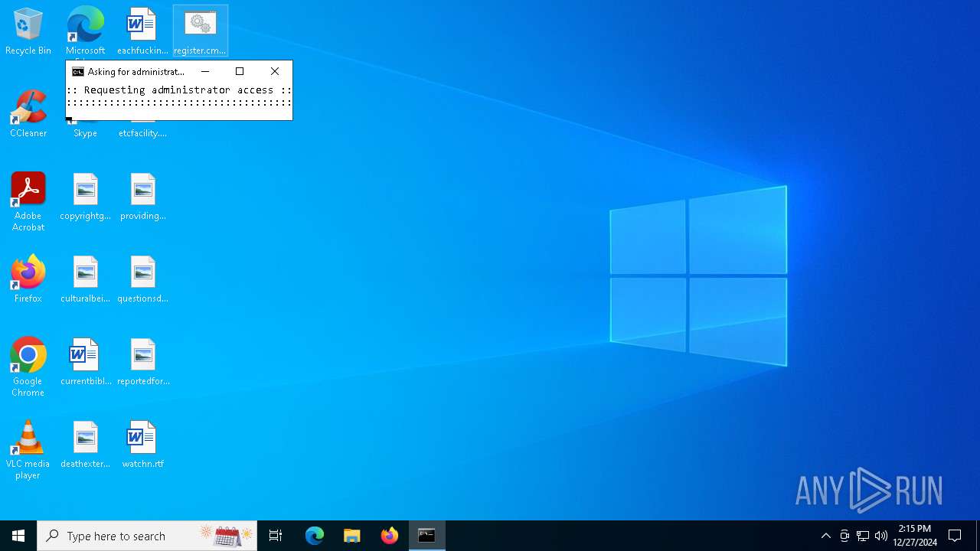Screen dimensions: 980x551
Task: Open the network status tray icon
Action: (x=863, y=536)
